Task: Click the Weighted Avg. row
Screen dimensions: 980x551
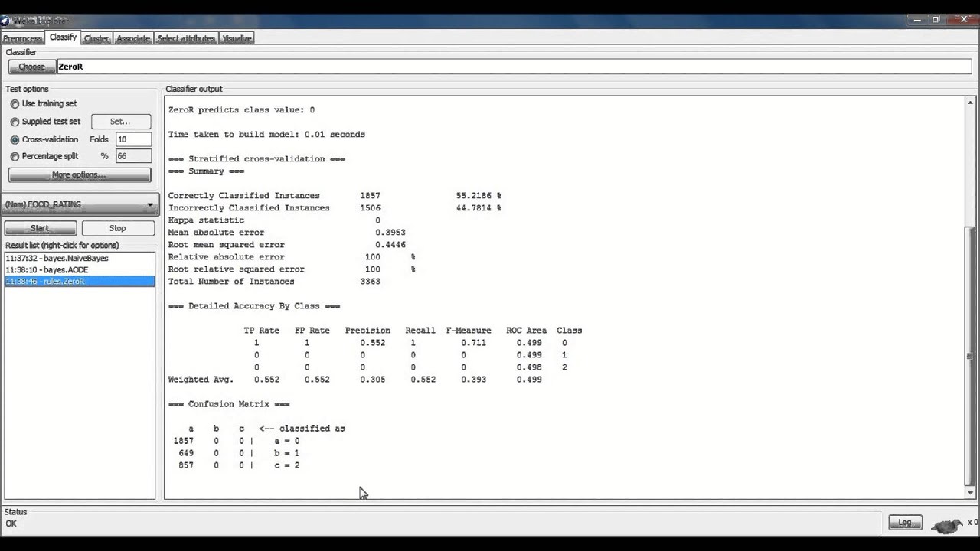Action: click(354, 380)
